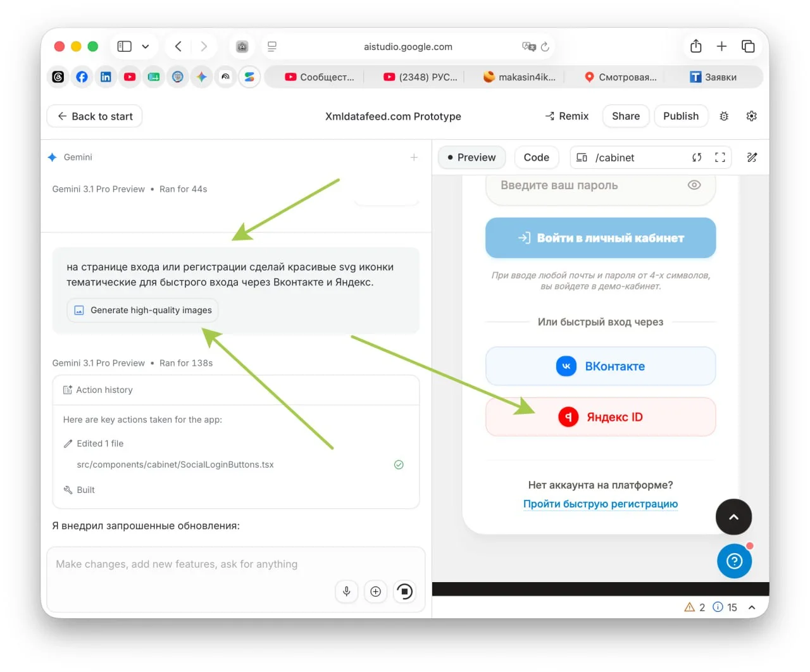Collapse with the black scroll-up chevron button

(733, 517)
